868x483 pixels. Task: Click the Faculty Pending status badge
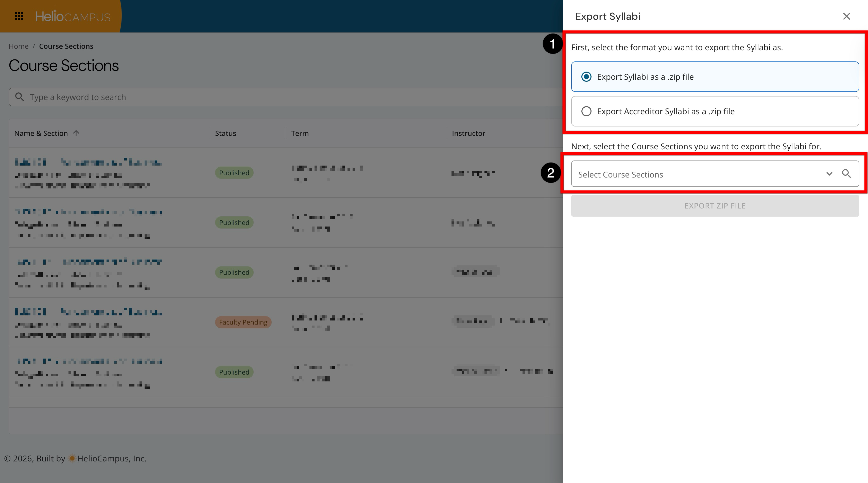(x=243, y=322)
